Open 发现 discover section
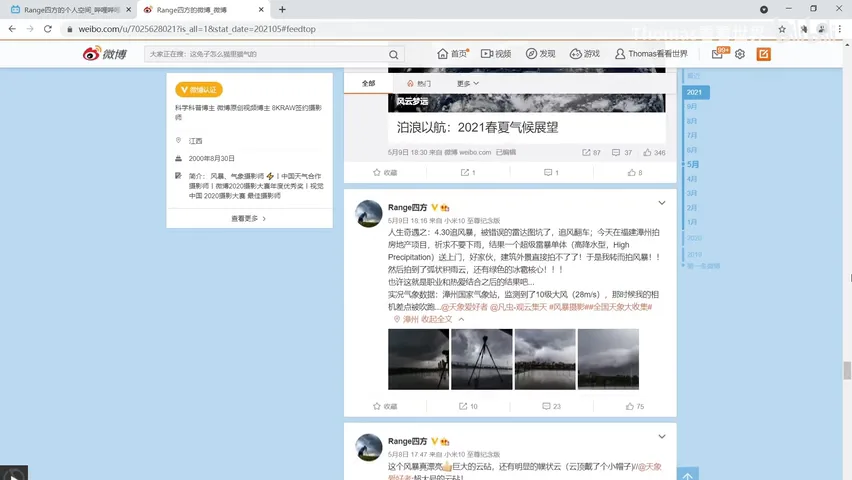The height and width of the screenshot is (480, 852). point(541,53)
